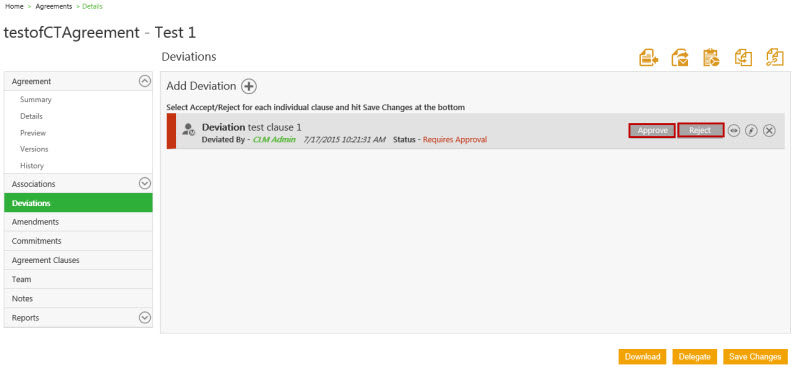Image resolution: width=800 pixels, height=370 pixels.
Task: Click the Save Changes button
Action: [x=755, y=357]
